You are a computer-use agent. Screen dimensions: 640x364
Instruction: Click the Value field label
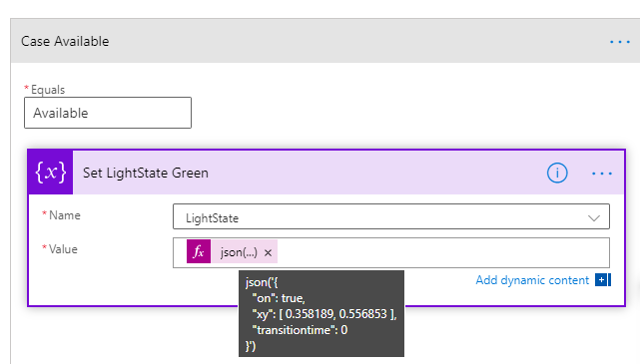63,249
